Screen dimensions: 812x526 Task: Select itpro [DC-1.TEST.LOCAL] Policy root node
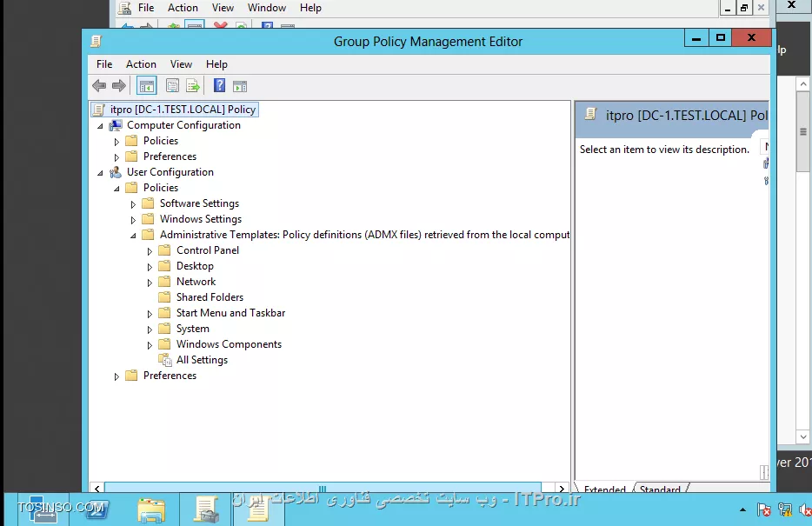pyautogui.click(x=183, y=110)
